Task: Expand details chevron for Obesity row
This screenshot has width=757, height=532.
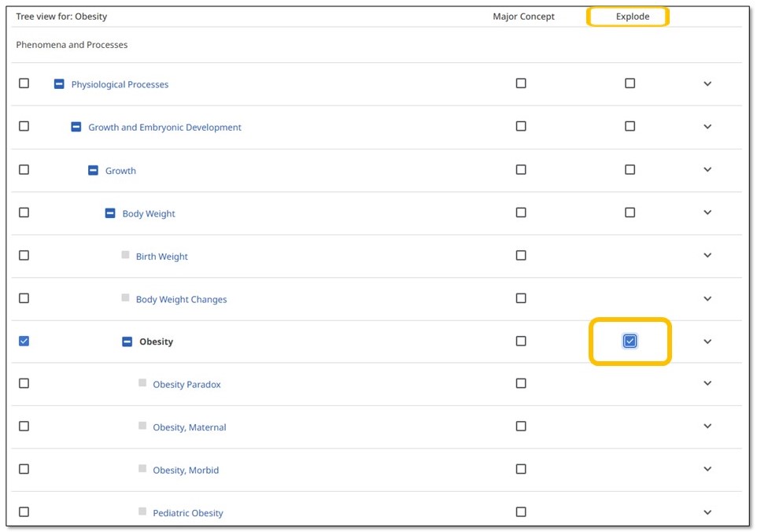Action: pos(707,342)
